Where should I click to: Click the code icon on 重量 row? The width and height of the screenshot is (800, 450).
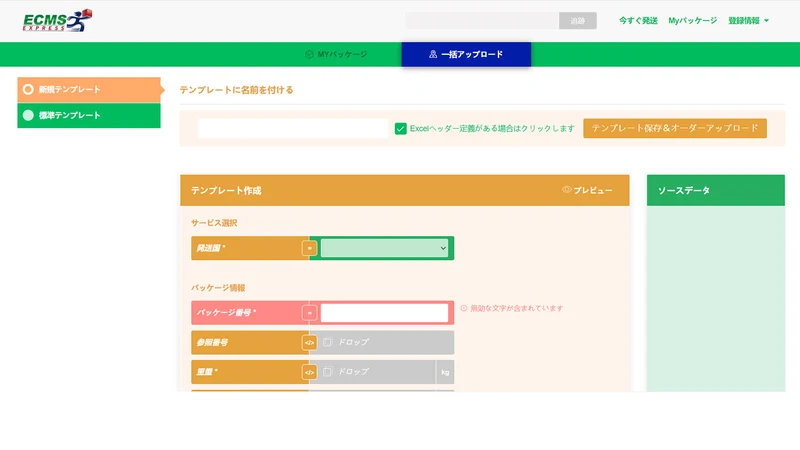(x=309, y=372)
